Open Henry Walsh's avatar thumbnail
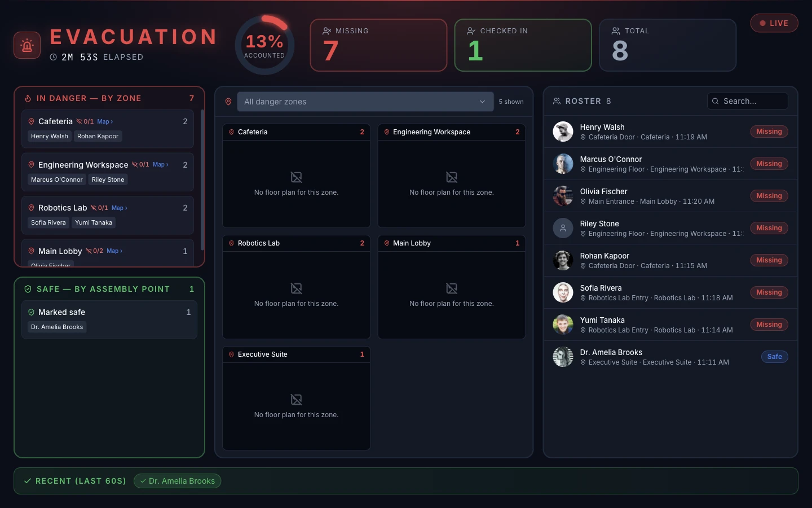The height and width of the screenshot is (508, 812). (x=563, y=132)
